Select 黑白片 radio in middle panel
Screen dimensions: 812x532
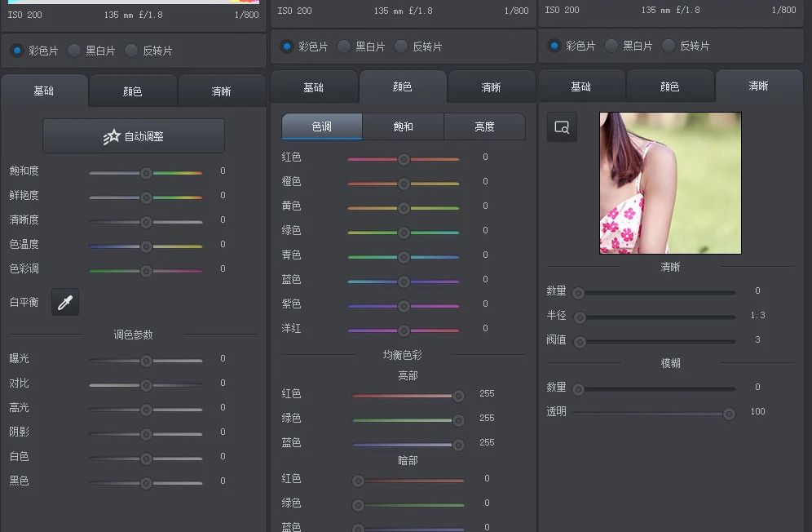(344, 47)
